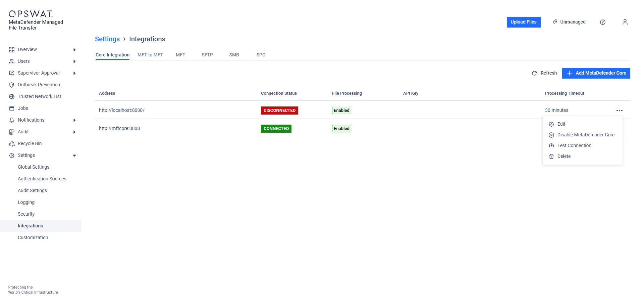Click the DISCONNECTED status badge
Image resolution: width=644 pixels, height=306 pixels.
point(279,111)
